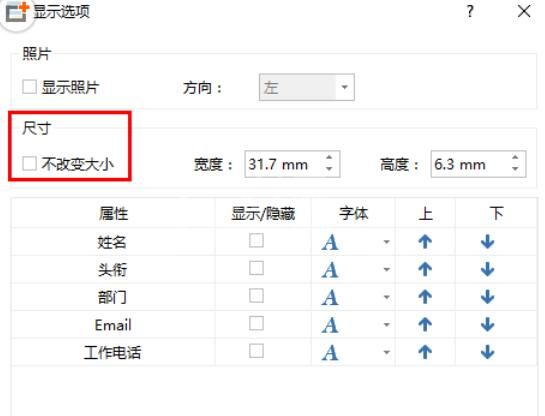Select the 部门 attribute cell
Image resolution: width=545 pixels, height=416 pixels.
pyautogui.click(x=114, y=297)
